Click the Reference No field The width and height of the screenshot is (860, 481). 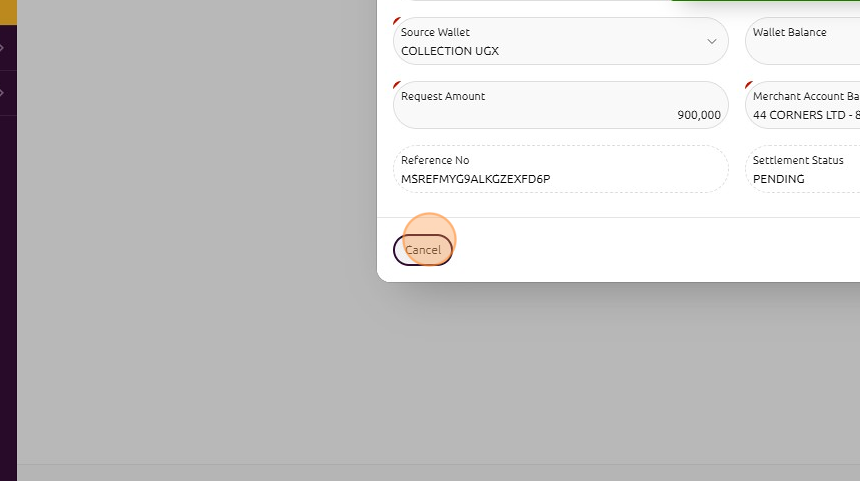click(560, 169)
